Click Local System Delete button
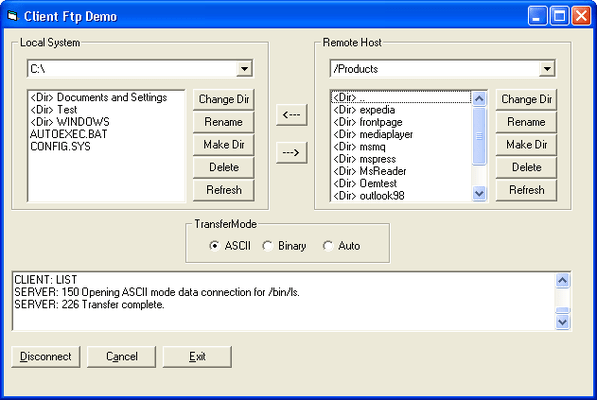597x400 pixels. point(223,167)
